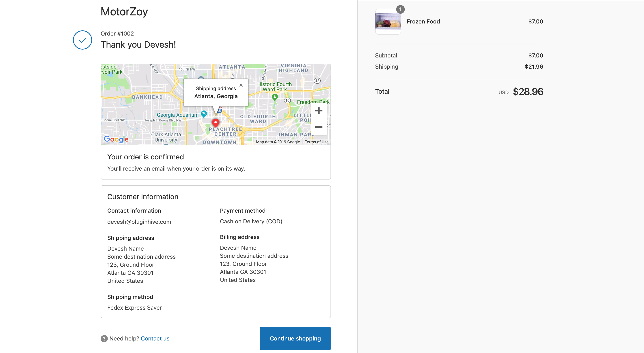The height and width of the screenshot is (353, 644).
Task: Click the PEACHTREE CENTER map label
Action: [225, 132]
